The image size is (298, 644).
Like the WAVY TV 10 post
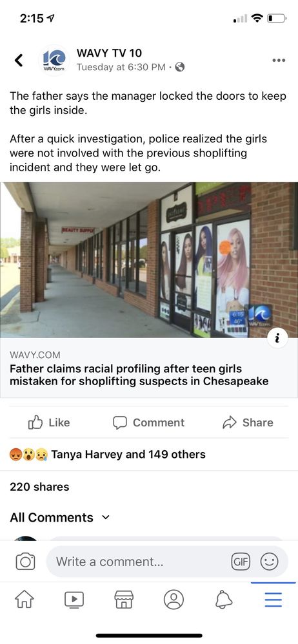coord(49,422)
